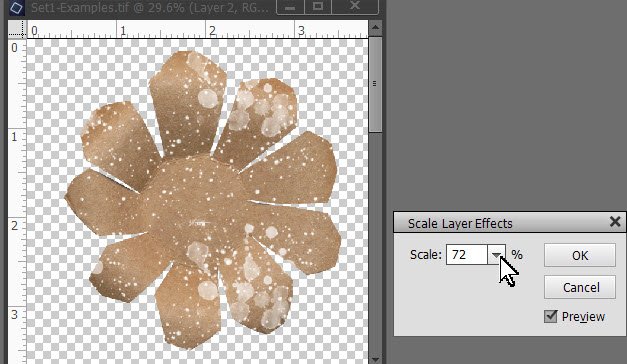
Task: Click OK in Scale Layer Effects dialog
Action: (x=579, y=255)
